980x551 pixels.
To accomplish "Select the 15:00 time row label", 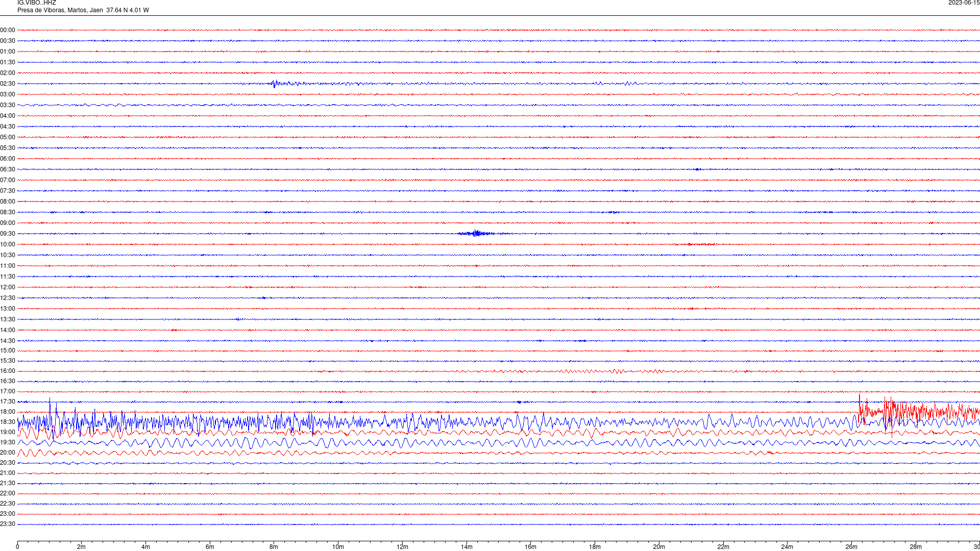I will coord(8,350).
